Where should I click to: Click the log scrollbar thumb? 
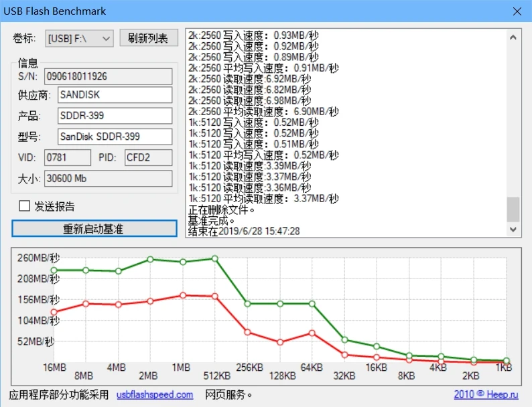pyautogui.click(x=513, y=210)
